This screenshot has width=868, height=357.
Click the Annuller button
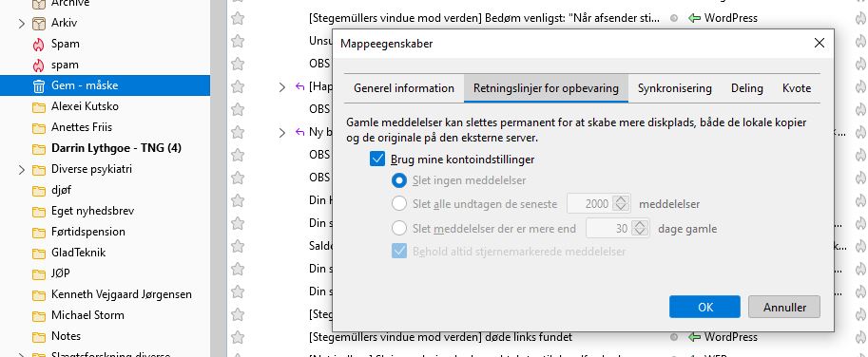click(x=784, y=307)
